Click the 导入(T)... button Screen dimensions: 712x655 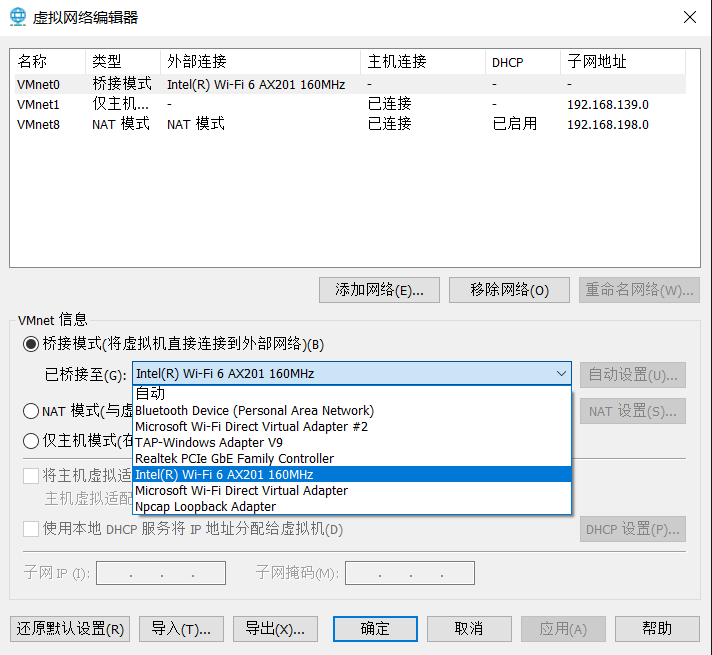(x=181, y=629)
